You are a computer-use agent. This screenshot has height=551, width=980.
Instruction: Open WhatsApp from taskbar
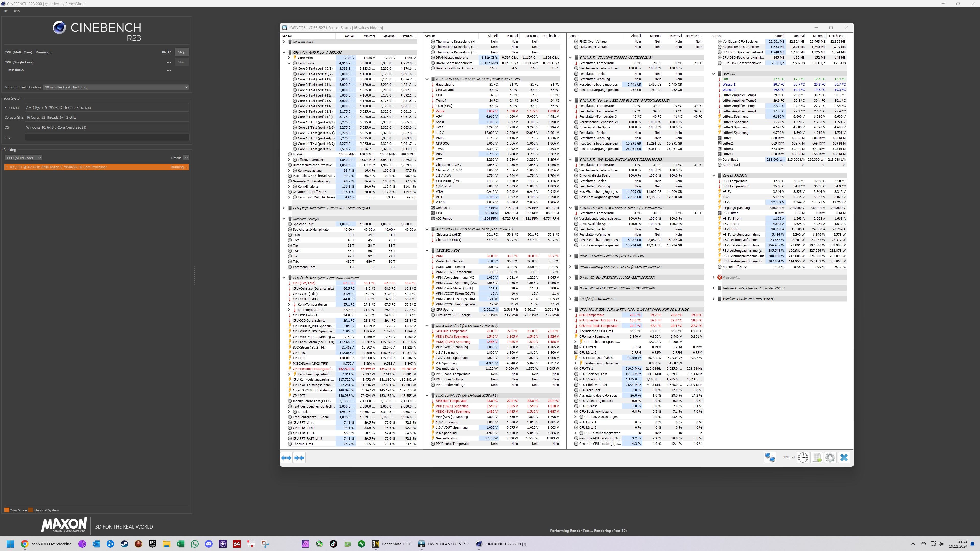194,544
